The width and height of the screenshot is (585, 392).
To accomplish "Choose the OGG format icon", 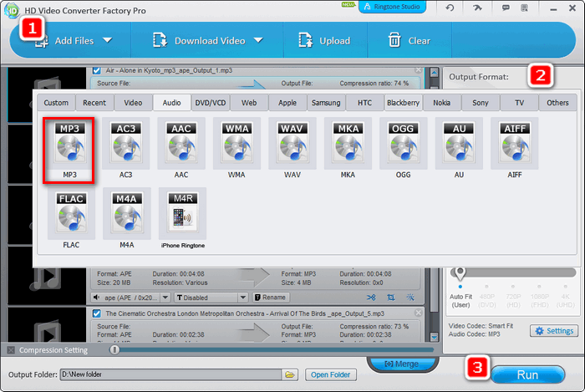I will [403, 144].
